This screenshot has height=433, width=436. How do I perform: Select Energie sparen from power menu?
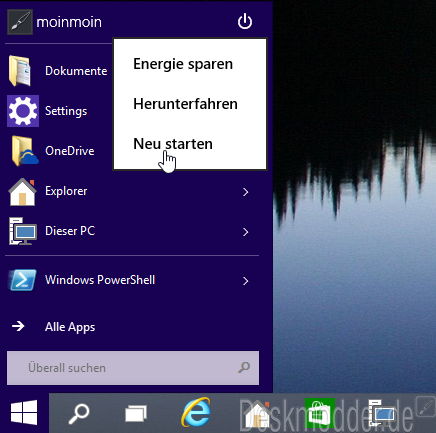pyautogui.click(x=183, y=64)
